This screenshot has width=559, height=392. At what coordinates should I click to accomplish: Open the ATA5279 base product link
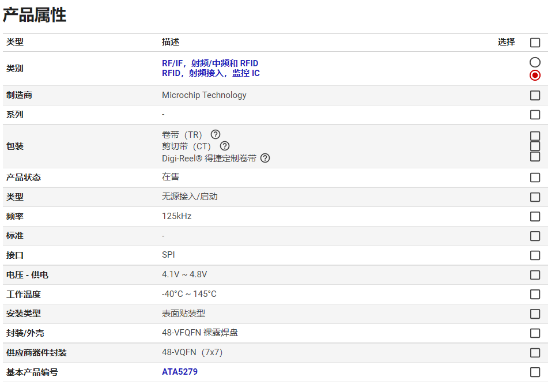click(x=180, y=372)
